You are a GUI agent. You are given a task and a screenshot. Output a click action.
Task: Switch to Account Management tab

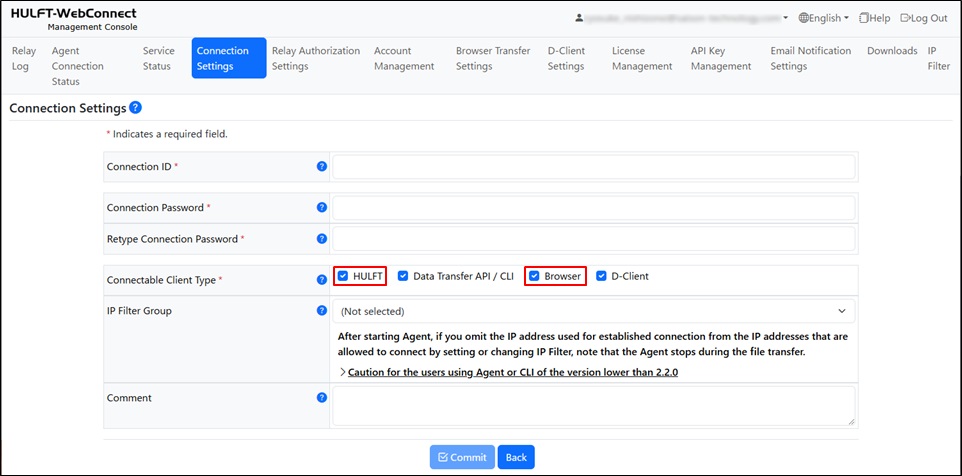[404, 58]
